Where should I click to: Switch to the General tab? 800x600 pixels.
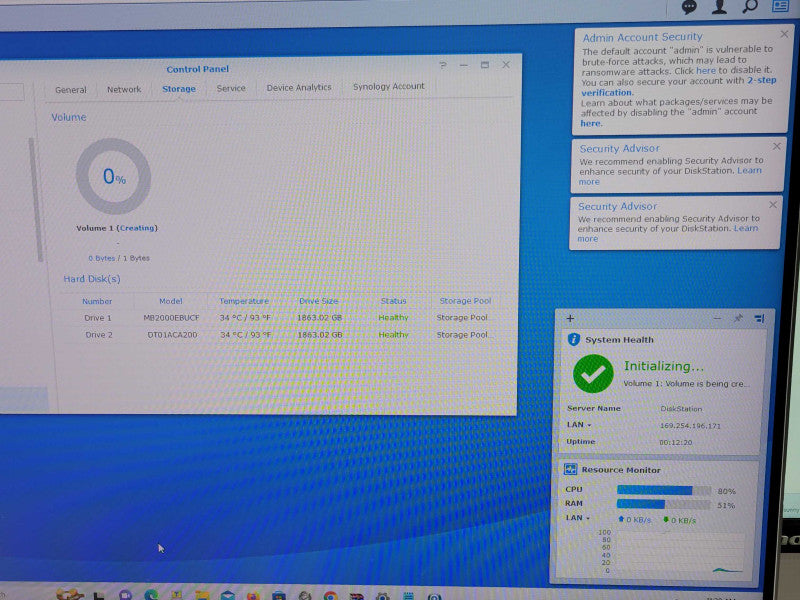pyautogui.click(x=70, y=90)
